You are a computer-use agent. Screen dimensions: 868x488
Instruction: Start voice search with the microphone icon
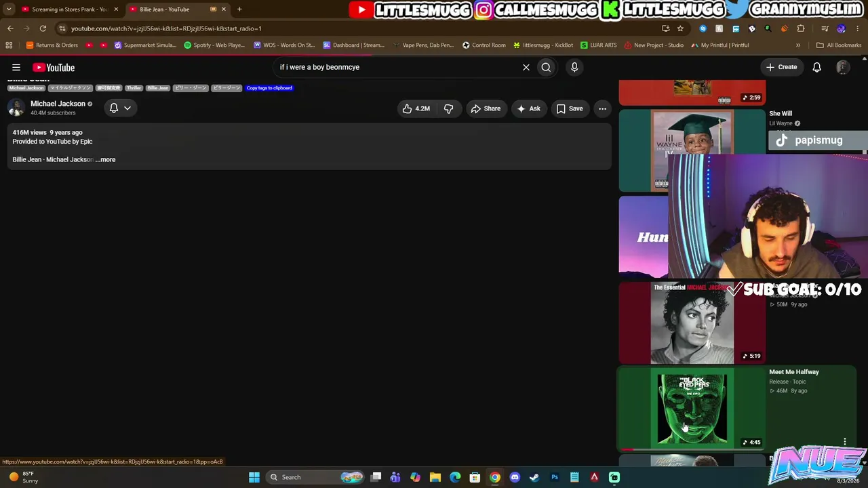pos(574,67)
